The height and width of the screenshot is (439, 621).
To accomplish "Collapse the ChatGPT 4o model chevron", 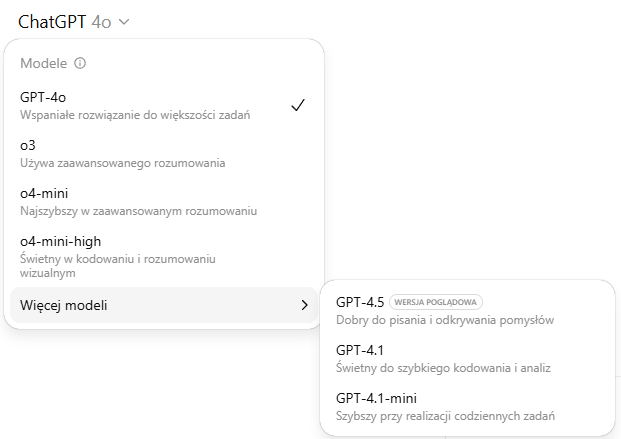I will (124, 22).
